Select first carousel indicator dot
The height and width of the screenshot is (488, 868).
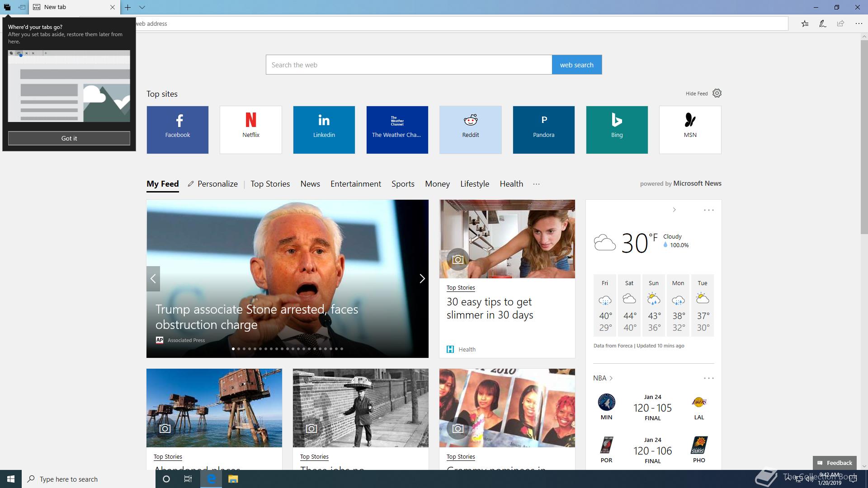pos(233,349)
